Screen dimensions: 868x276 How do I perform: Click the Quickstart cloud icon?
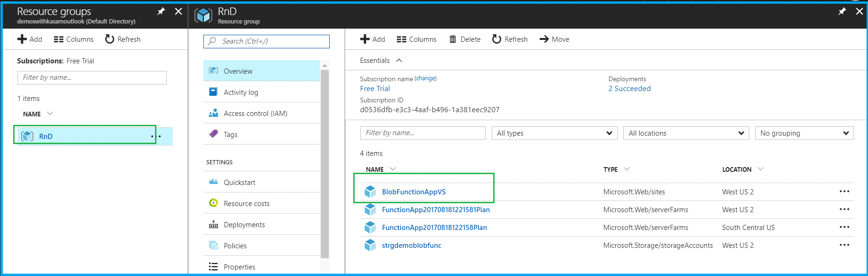[213, 182]
